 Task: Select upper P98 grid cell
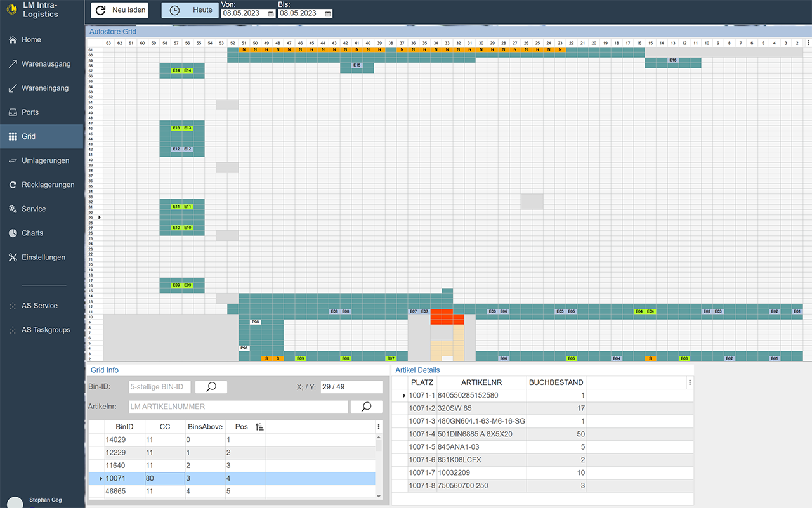coord(255,322)
